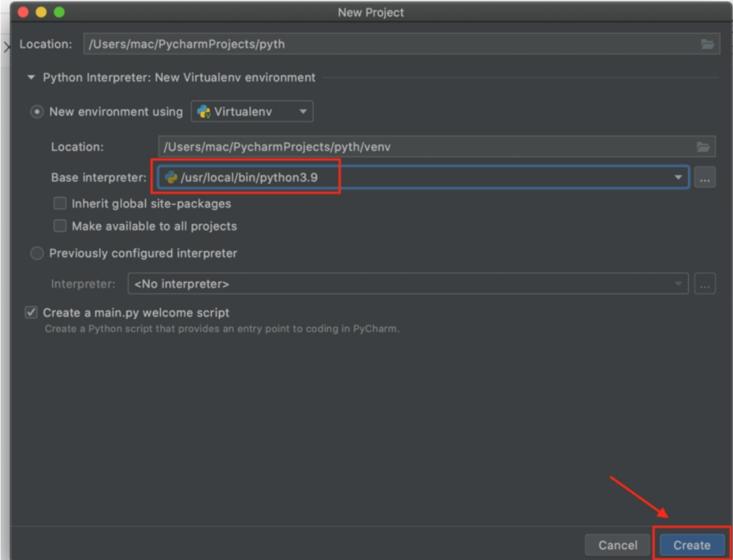Enable Inherit global site-packages checkbox
The height and width of the screenshot is (560, 733).
pyautogui.click(x=60, y=204)
